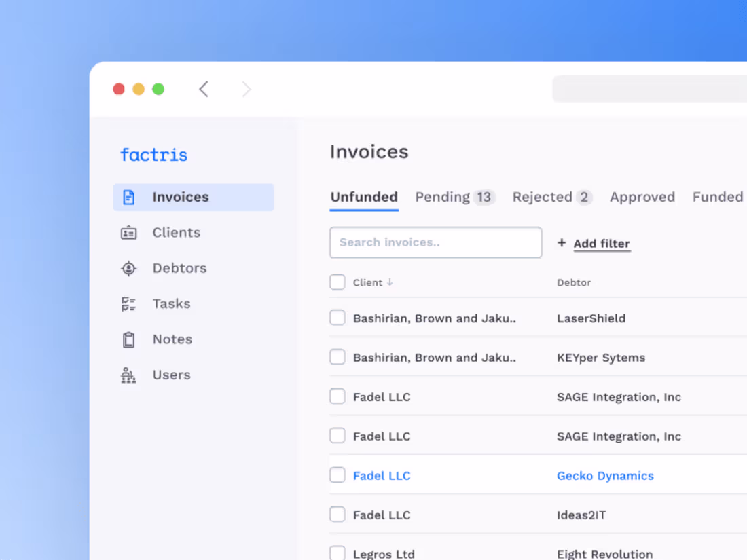The image size is (747, 560).
Task: Check the checkbox beside Legros Ltd
Action: click(338, 553)
